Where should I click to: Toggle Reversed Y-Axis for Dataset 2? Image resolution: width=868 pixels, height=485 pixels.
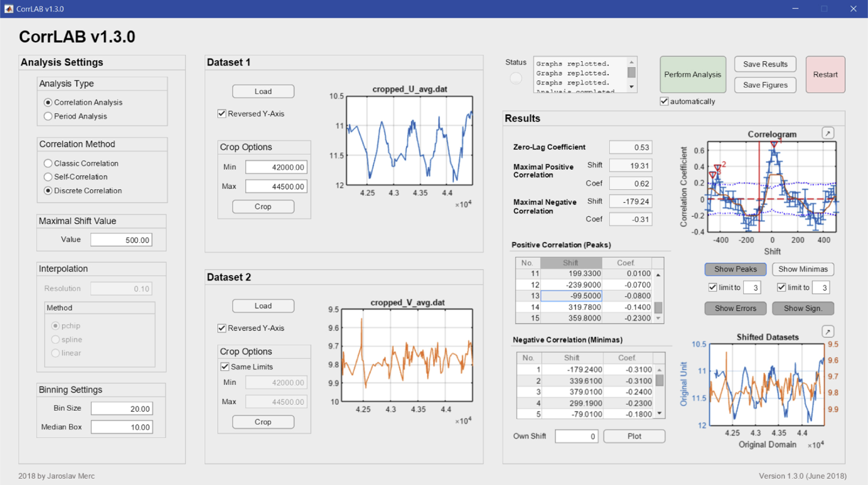pos(222,328)
